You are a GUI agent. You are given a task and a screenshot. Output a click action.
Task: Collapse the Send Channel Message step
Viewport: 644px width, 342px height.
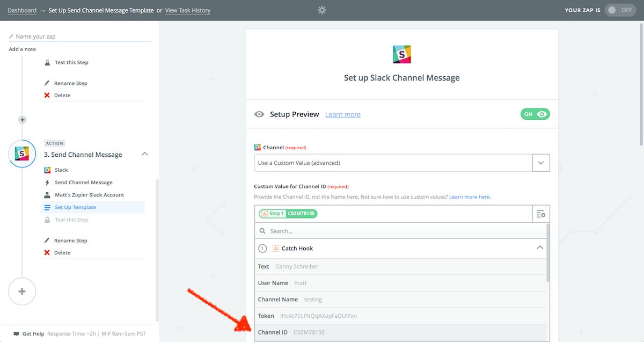click(x=144, y=154)
